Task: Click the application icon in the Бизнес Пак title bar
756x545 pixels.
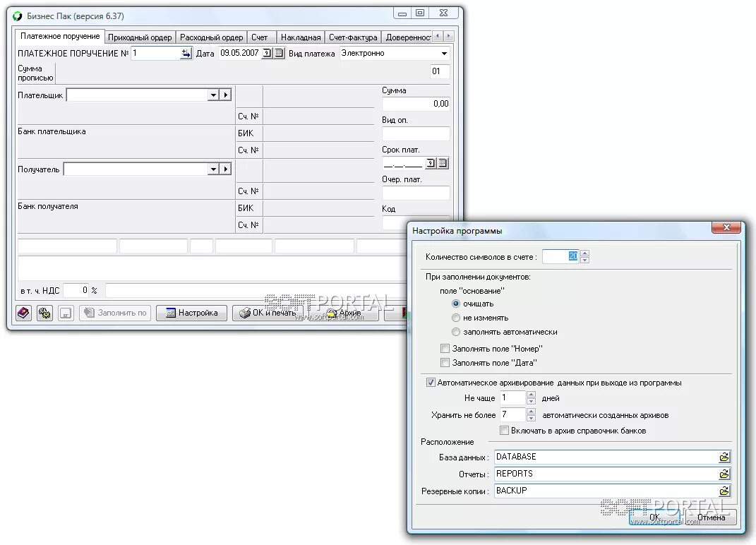Action: (18, 16)
